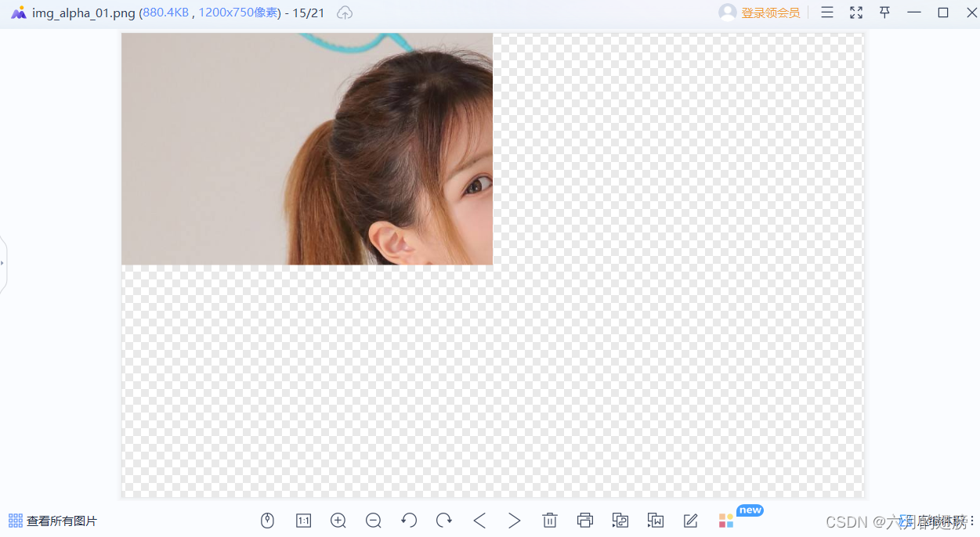Viewport: 980px width, 537px height.
Task: Rotate image counterclockwise
Action: 409,521
